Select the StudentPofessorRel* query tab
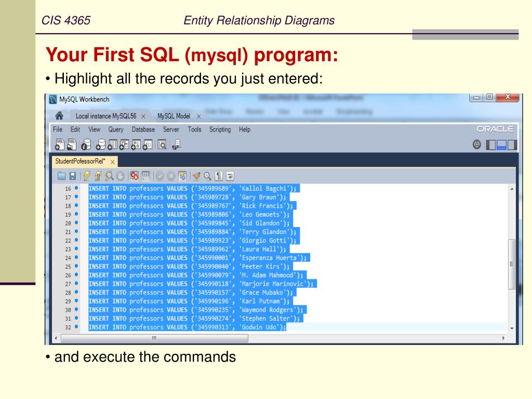The height and width of the screenshot is (399, 532). click(81, 161)
